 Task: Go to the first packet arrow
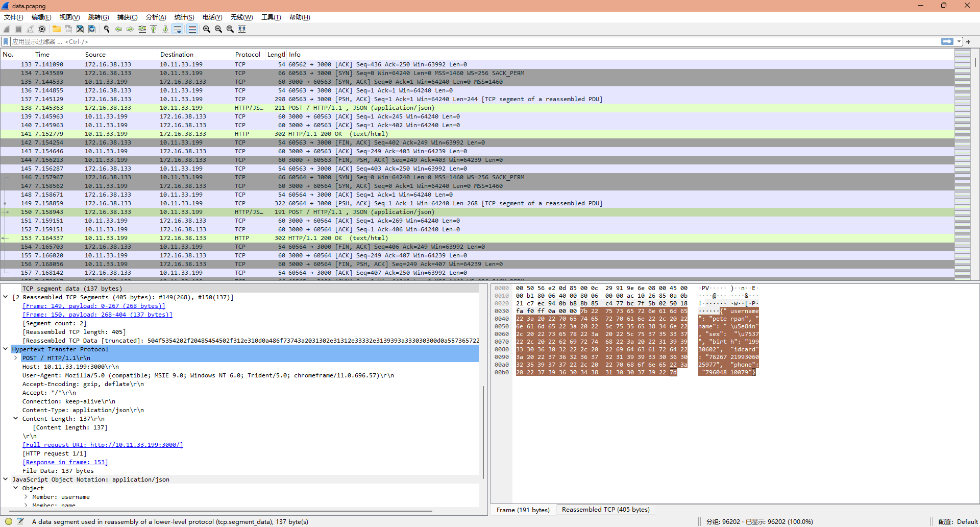pyautogui.click(x=154, y=29)
